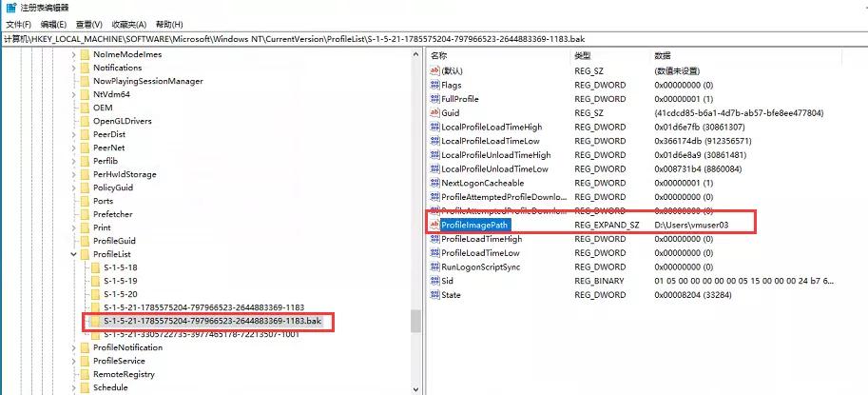The image size is (868, 395).
Task: Click the REG_BINARY type cell
Action: 599,281
